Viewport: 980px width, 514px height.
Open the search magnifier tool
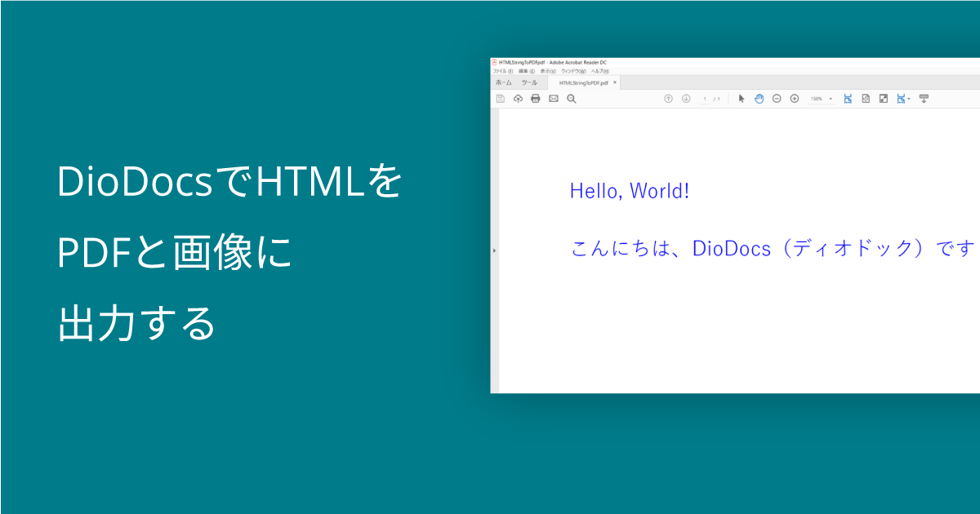(x=572, y=99)
